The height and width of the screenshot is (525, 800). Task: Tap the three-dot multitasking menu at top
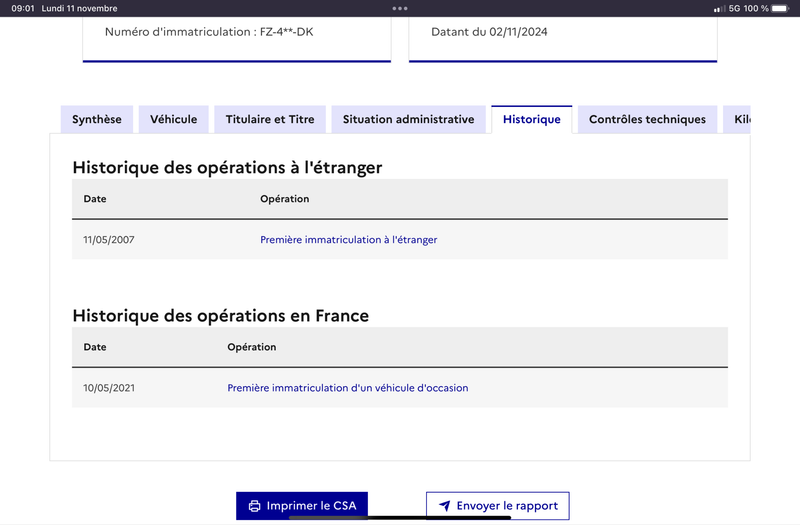(400, 8)
